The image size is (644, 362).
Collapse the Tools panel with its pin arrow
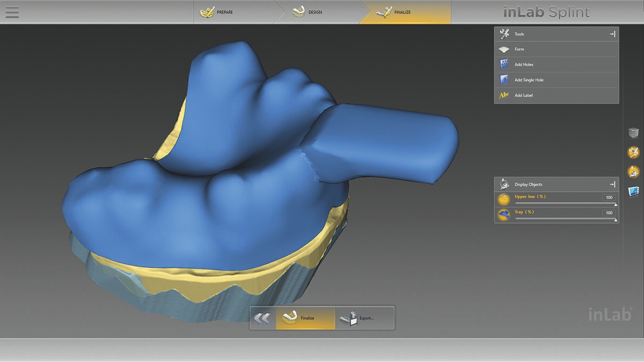pos(612,34)
